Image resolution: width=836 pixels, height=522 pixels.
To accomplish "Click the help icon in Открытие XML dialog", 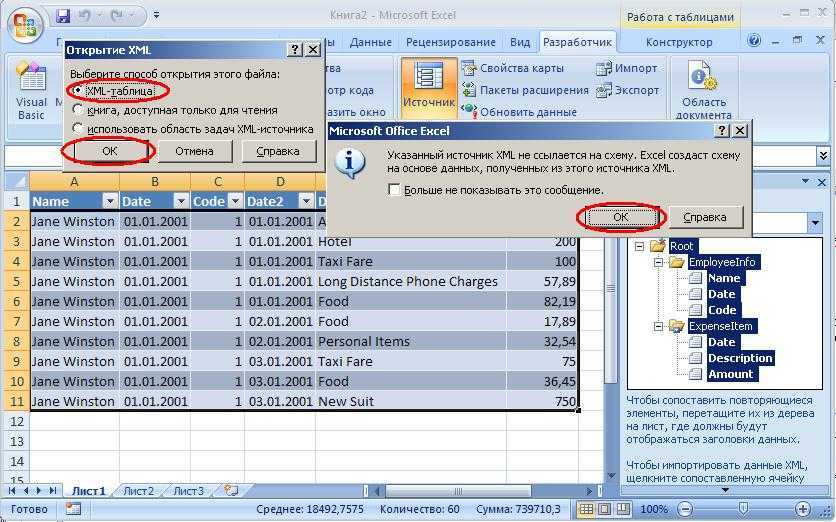I will coord(295,50).
